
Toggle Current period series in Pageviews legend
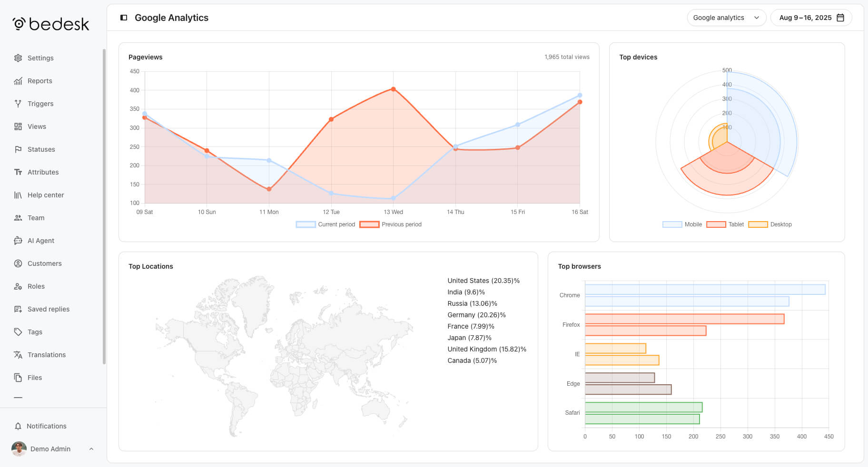[325, 224]
